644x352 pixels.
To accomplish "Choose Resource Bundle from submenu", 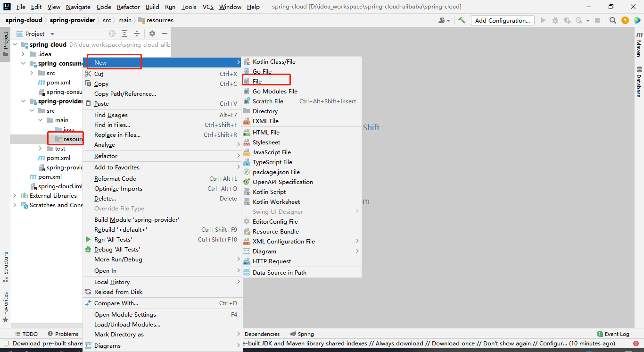I will [x=301, y=232].
